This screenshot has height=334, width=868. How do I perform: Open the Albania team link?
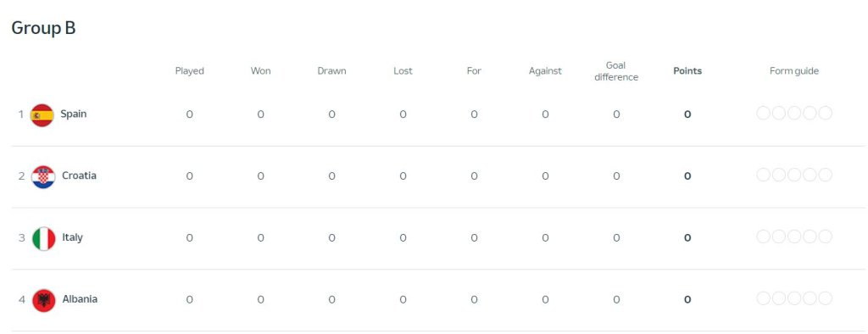click(x=80, y=299)
